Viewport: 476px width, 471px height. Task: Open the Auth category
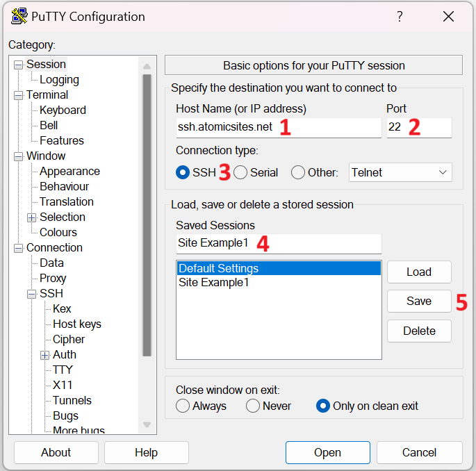(65, 354)
